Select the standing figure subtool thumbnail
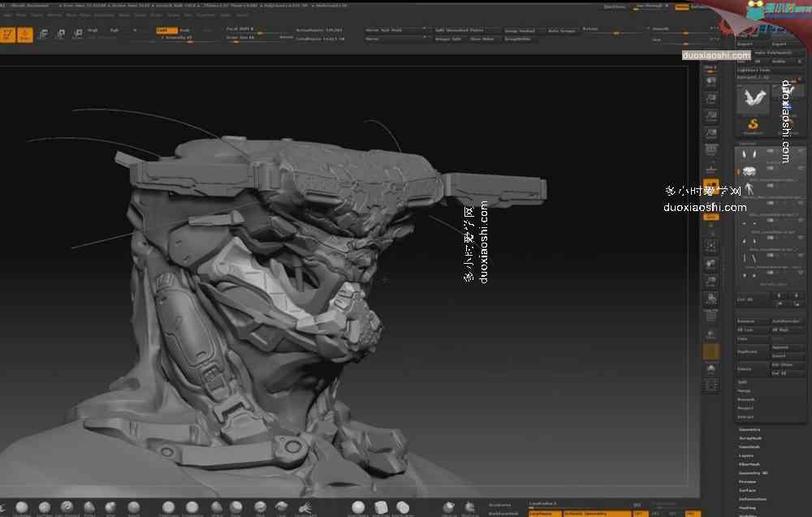The height and width of the screenshot is (517, 812). 749,191
